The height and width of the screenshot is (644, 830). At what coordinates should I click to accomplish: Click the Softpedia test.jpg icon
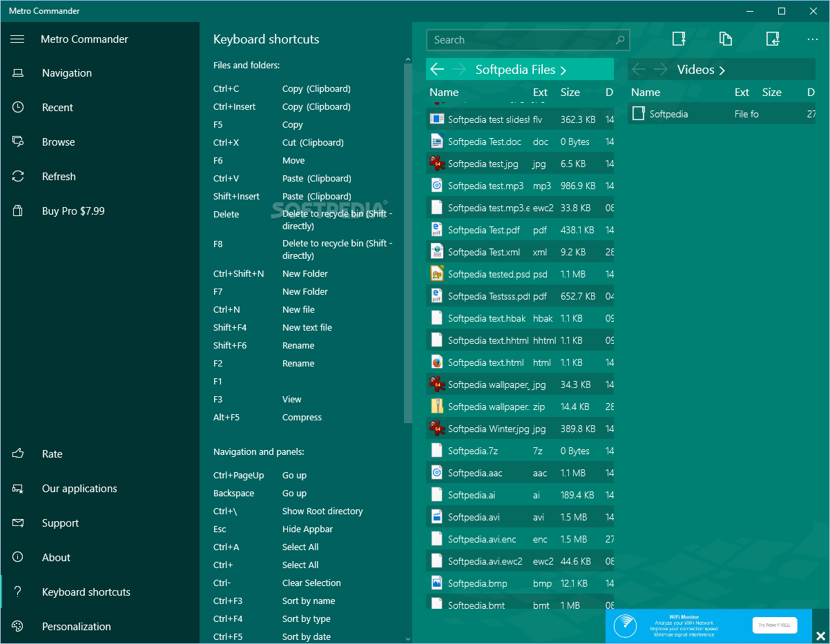coord(436,164)
